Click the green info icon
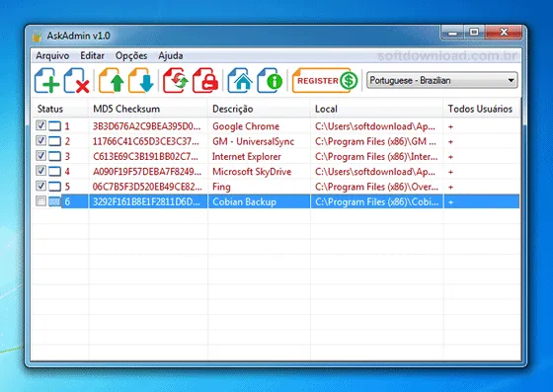The image size is (553, 392). point(270,81)
